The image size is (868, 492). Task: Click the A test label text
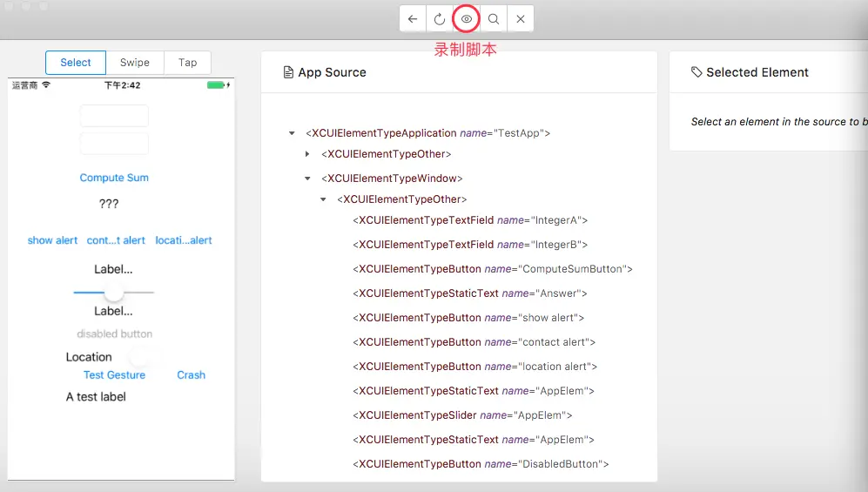pos(96,397)
